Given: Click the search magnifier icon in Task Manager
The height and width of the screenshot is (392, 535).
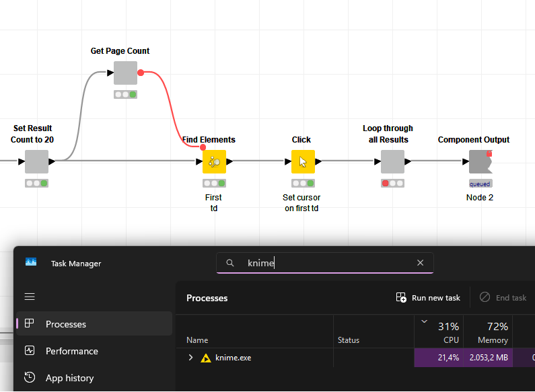Looking at the screenshot, I should tap(230, 263).
